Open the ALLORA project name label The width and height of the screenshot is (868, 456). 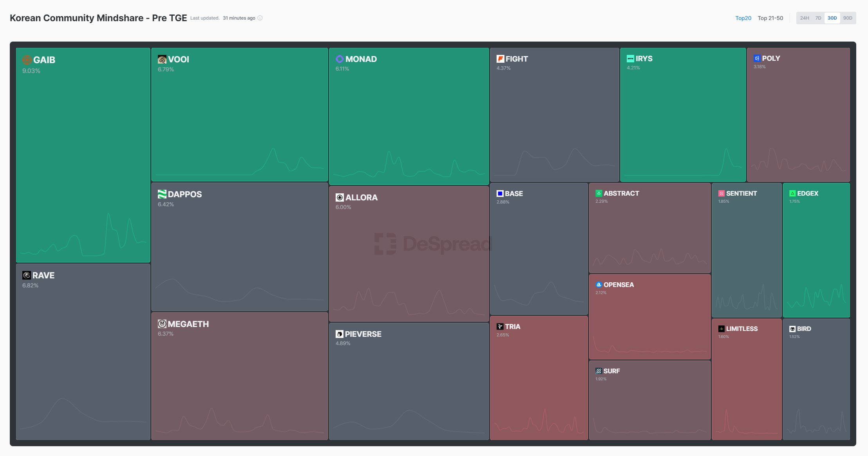(361, 198)
